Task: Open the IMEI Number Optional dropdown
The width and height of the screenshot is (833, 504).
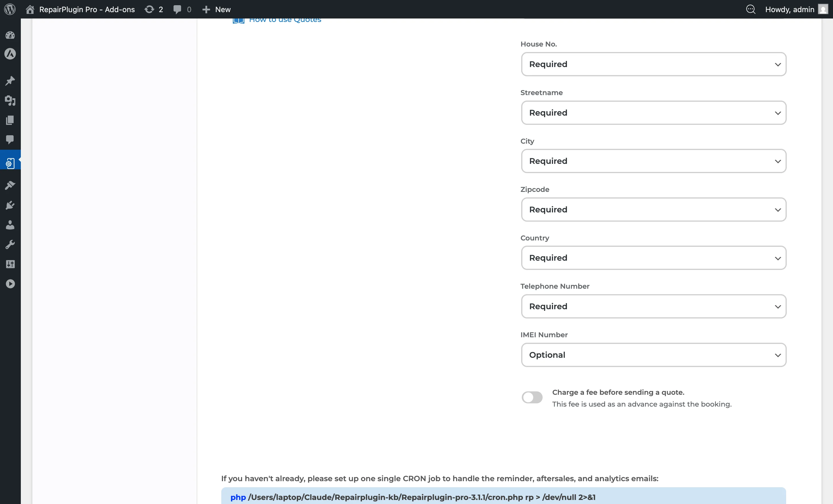Action: tap(653, 355)
